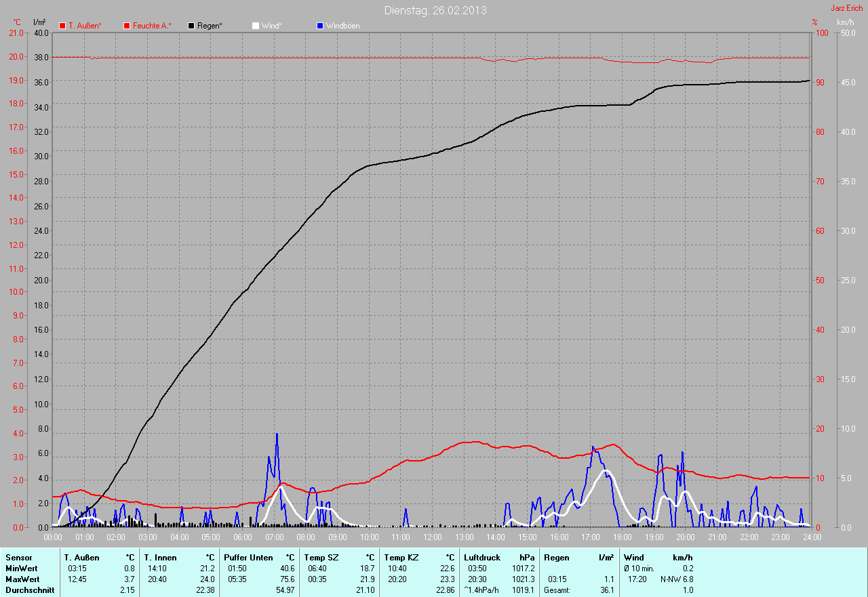This screenshot has width=868, height=597.
Task: Click the 'Jarz Erich' name label
Action: (x=847, y=8)
